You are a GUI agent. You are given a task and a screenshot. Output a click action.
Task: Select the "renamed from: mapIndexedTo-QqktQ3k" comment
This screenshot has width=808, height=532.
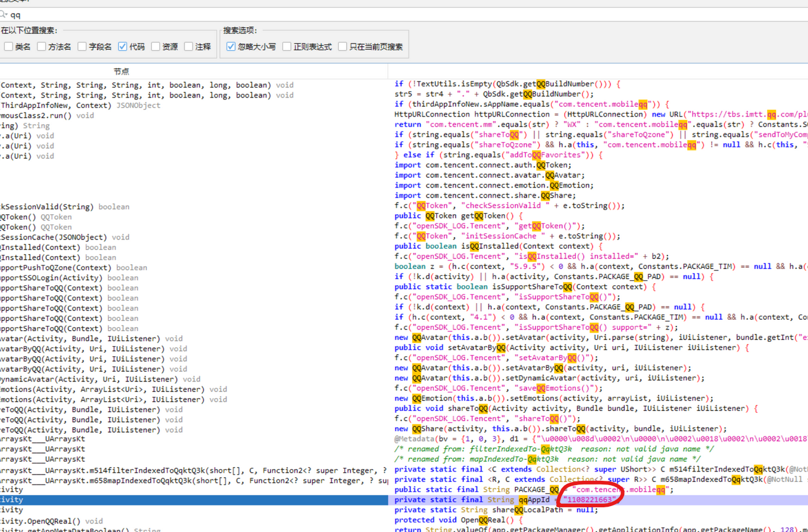point(548,459)
